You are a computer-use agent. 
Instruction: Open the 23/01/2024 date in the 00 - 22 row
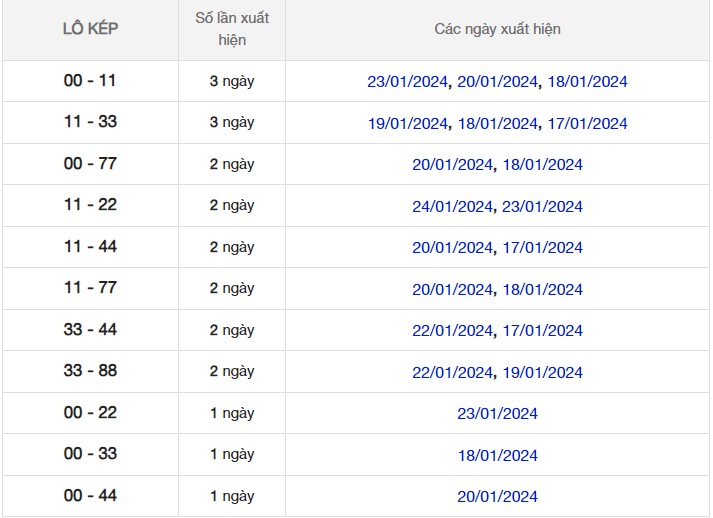click(x=497, y=414)
